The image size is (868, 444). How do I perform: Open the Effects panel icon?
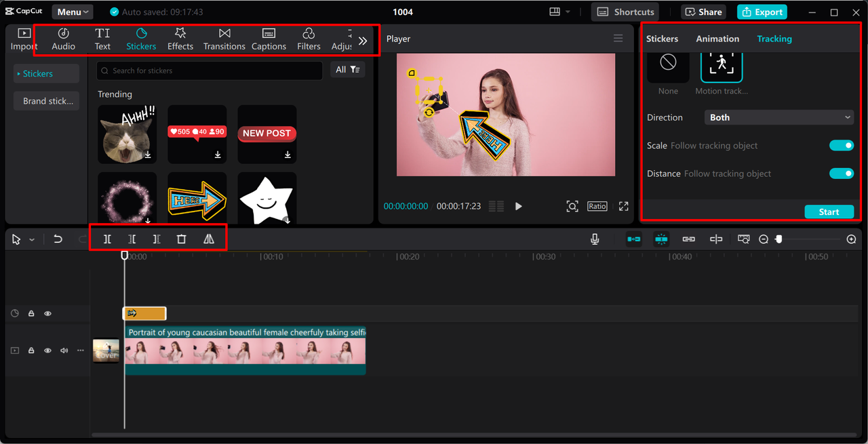coord(180,39)
